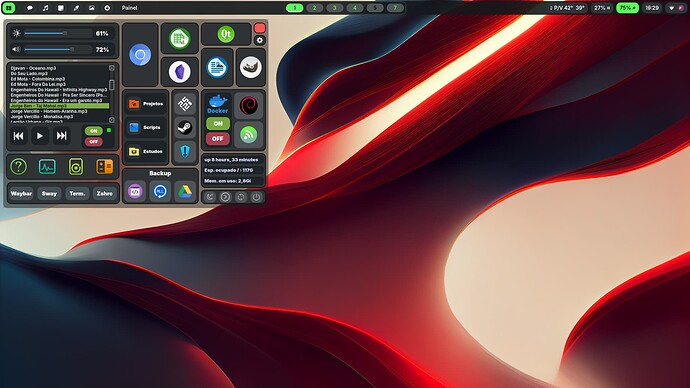Select 'Engenheiros Do Hawaii - Infinita Highway.mp3'
The width and height of the screenshot is (690, 388).
click(59, 90)
